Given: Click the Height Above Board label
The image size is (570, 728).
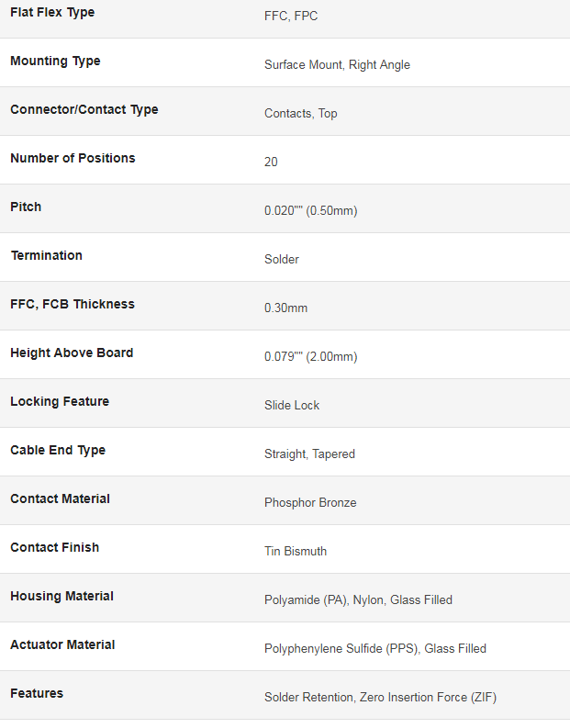Looking at the screenshot, I should pyautogui.click(x=72, y=353).
